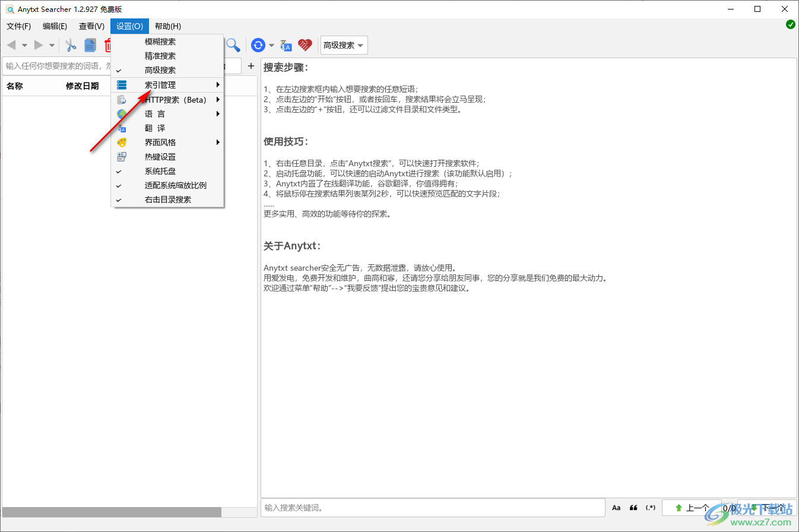Open the 编辑(E) menu
Image resolution: width=799 pixels, height=532 pixels.
[55, 26]
